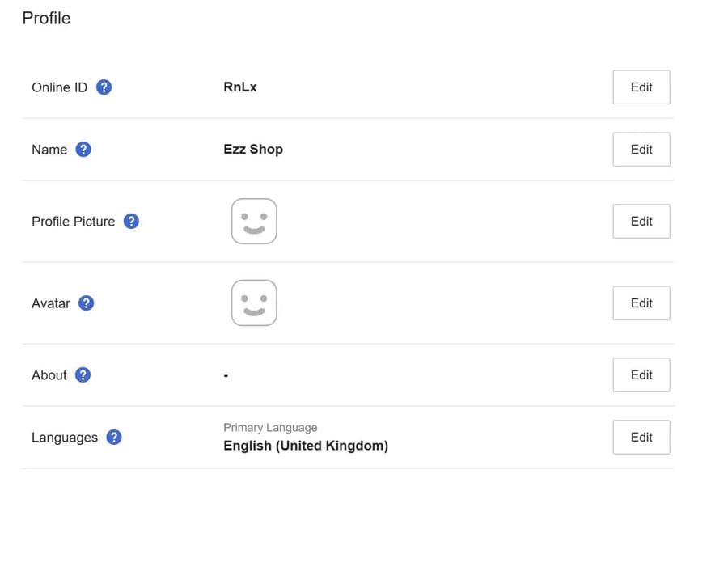Show help info for Avatar
This screenshot has height=567, width=728.
pos(86,303)
